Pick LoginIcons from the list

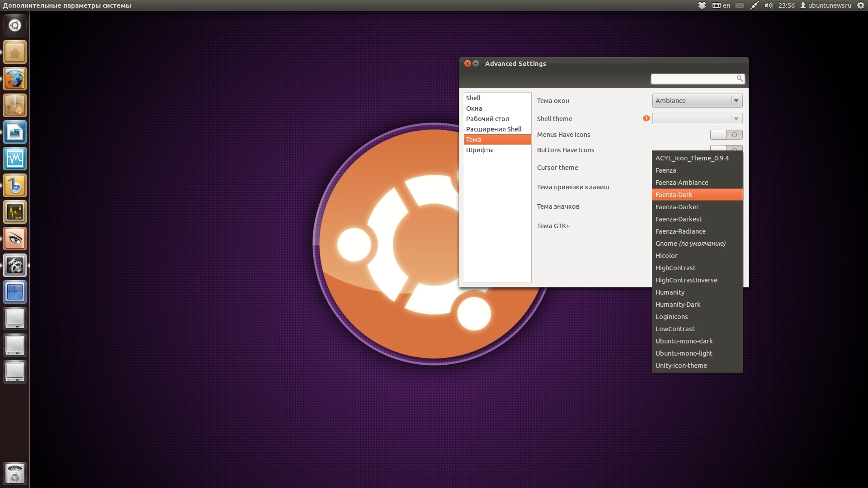(x=697, y=317)
